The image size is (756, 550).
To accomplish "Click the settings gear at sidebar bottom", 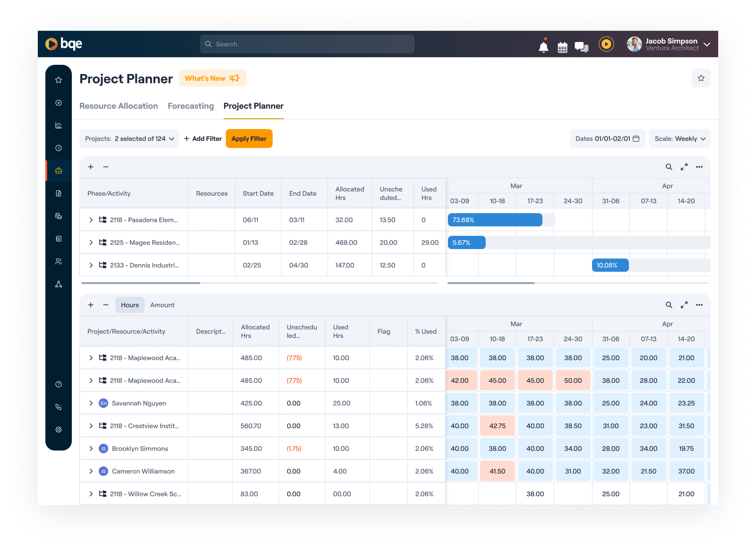I will (x=59, y=429).
